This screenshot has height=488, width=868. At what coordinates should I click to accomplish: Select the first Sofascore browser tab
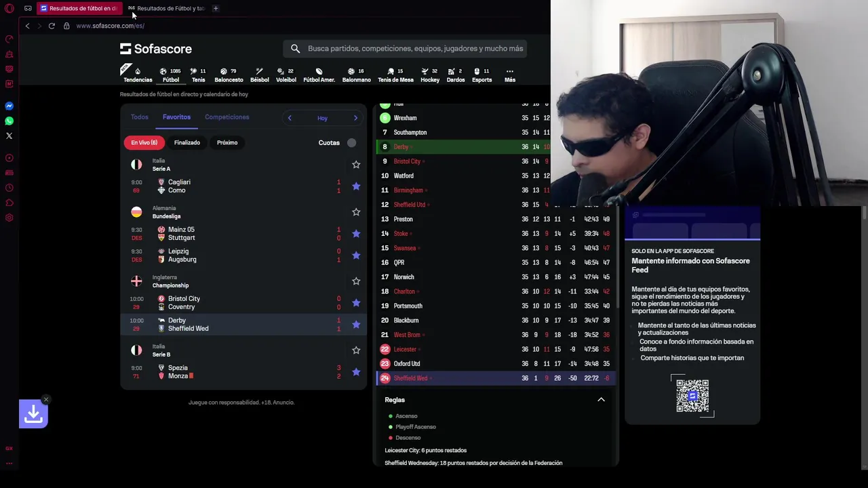[x=80, y=8]
